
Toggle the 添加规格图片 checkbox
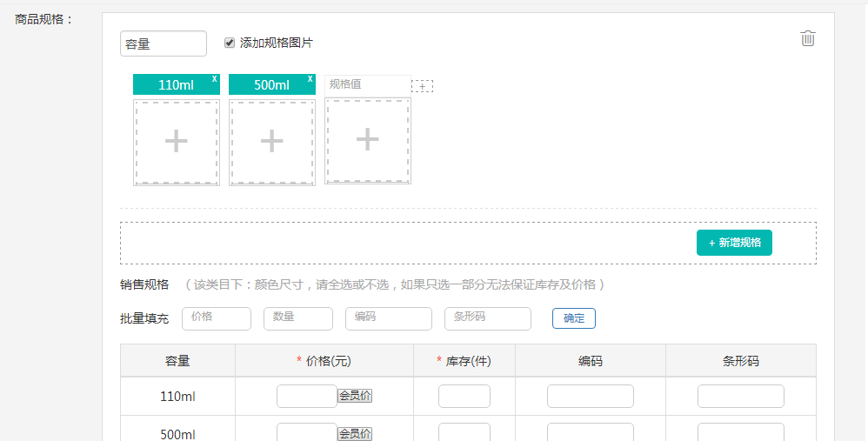tap(230, 43)
